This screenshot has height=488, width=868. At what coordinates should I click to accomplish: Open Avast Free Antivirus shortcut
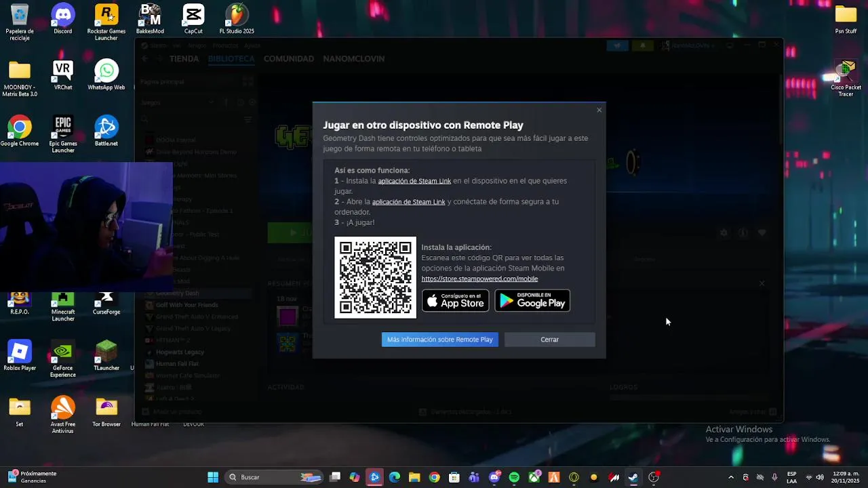click(63, 415)
